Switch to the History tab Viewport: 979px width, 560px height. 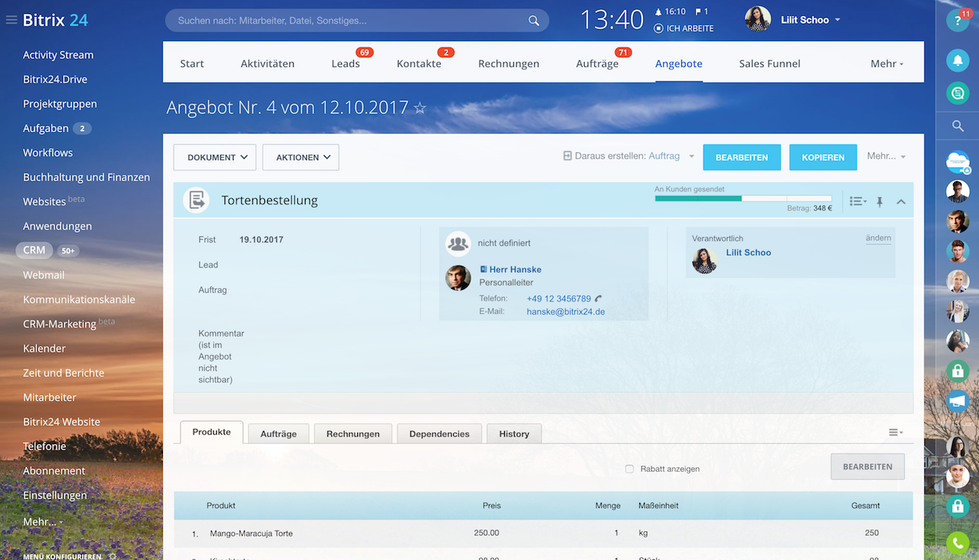point(514,433)
